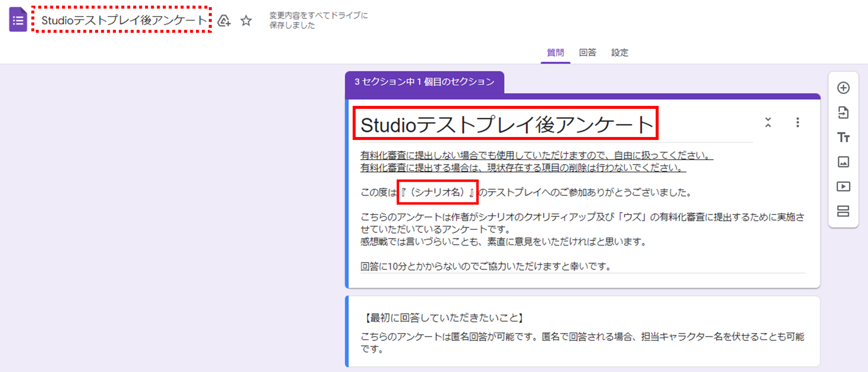Collapse the first section
Viewport: 868px width, 372px height.
click(768, 122)
